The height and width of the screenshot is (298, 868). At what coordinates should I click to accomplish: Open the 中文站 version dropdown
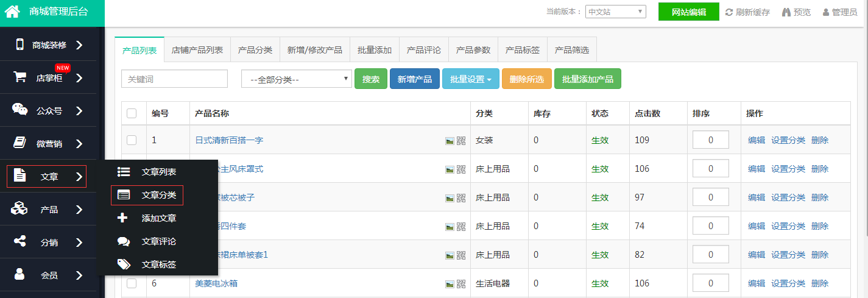[615, 12]
